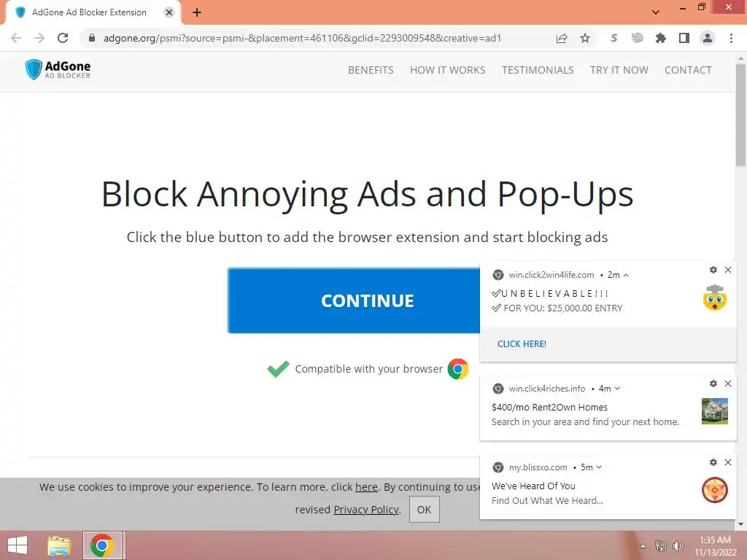Click the Chrome logo beside compatible text
This screenshot has width=747, height=560.
pos(458,369)
